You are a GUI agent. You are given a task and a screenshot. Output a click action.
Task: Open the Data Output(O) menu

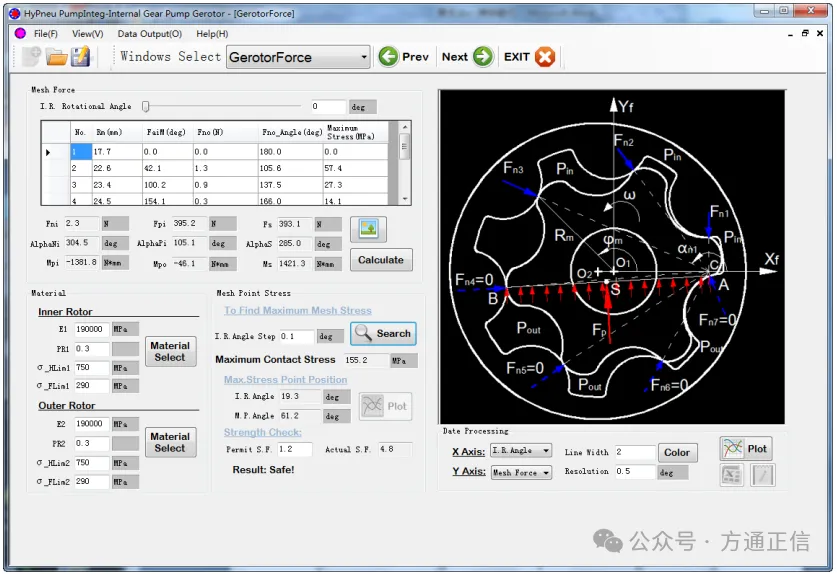click(x=149, y=34)
